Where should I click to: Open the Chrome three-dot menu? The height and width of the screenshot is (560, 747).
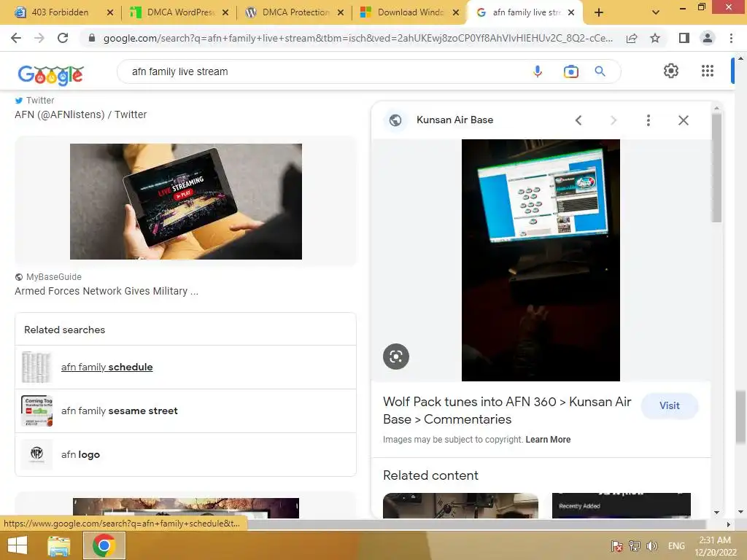[731, 38]
